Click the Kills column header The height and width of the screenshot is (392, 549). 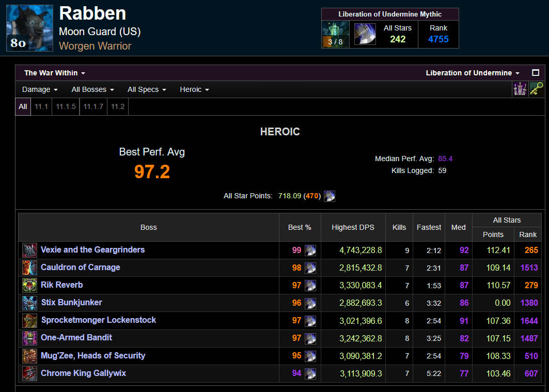[399, 227]
